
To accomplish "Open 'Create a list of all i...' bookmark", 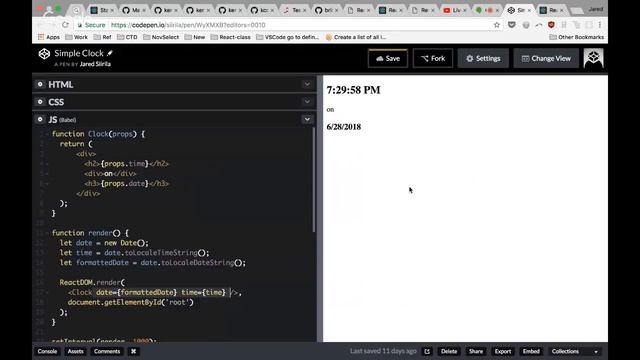I will (356, 37).
